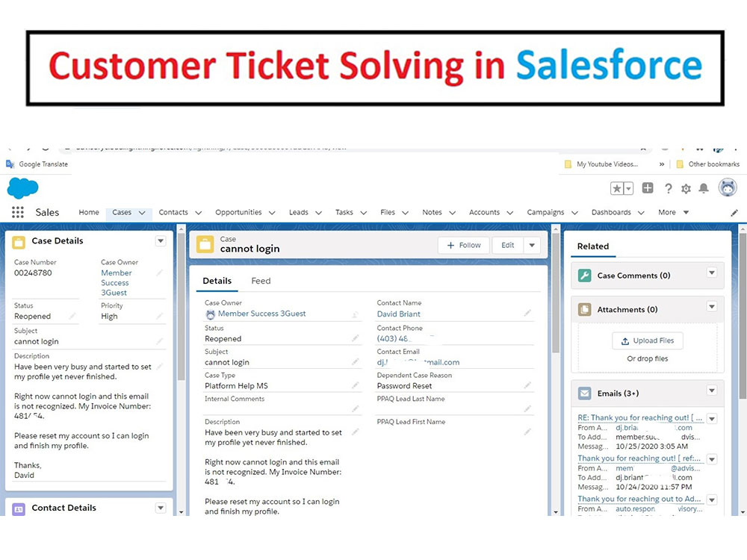Open the Notifications bell icon
Screen dimensions: 747x560
pos(704,189)
